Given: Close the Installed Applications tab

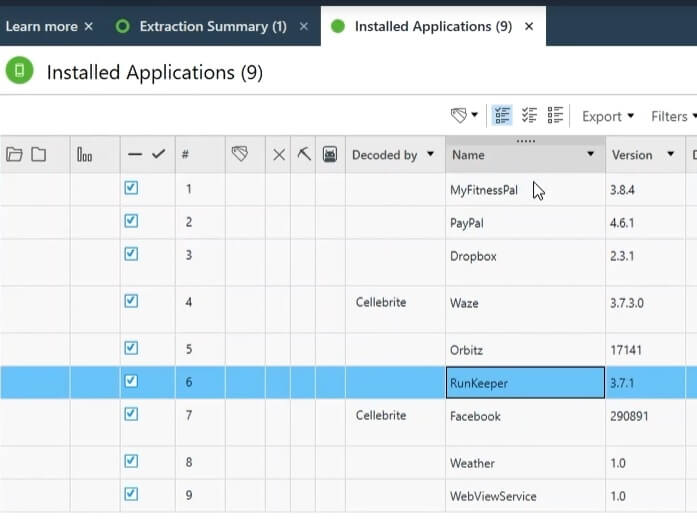Looking at the screenshot, I should (529, 26).
